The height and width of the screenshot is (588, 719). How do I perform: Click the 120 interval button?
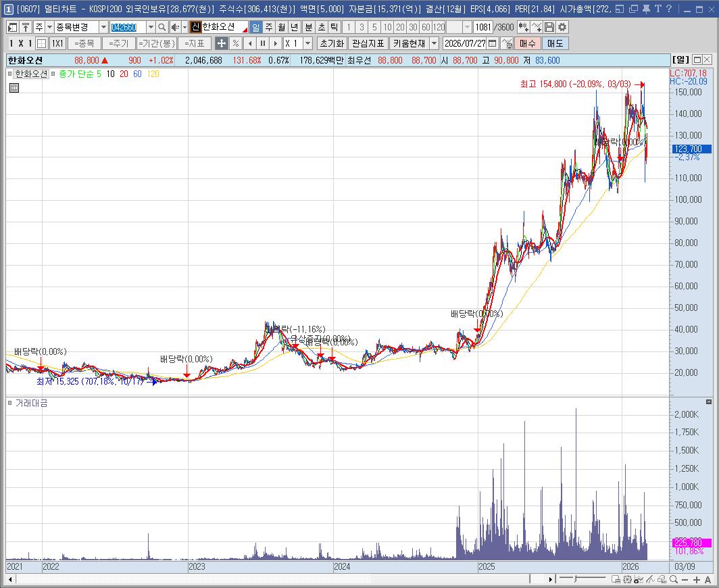coord(439,28)
